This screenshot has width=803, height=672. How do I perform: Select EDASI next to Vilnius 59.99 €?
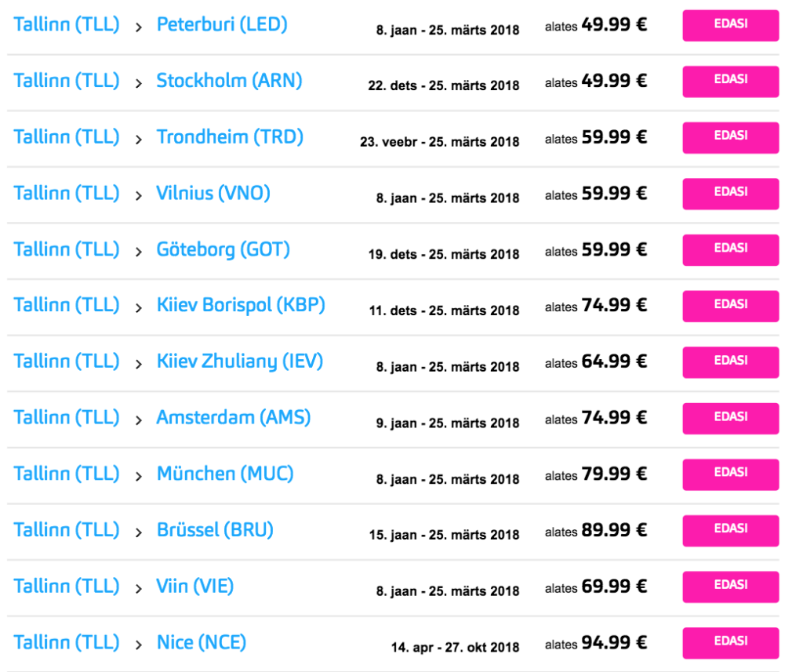point(730,194)
